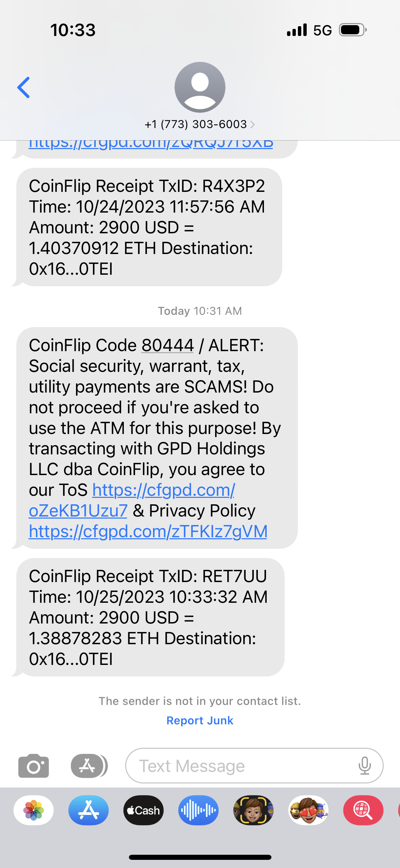The height and width of the screenshot is (868, 400).
Task: Open the App Store iMessage app
Action: (x=89, y=810)
